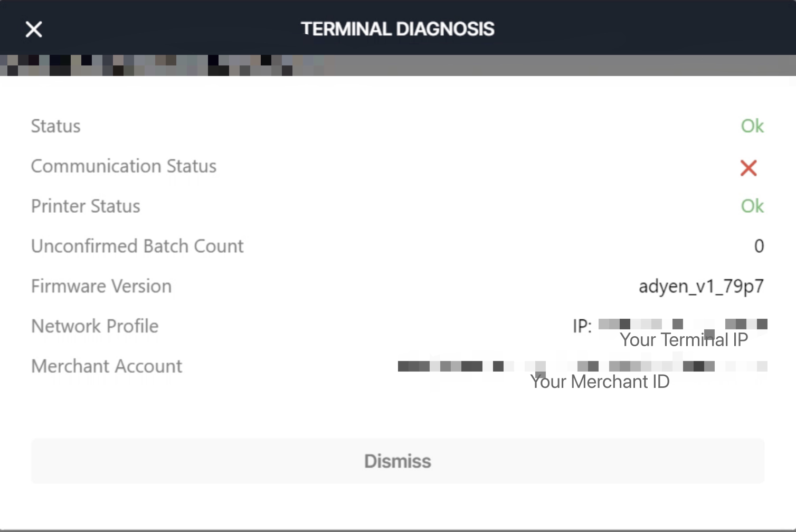Click the pixelated banner under the header

click(x=158, y=65)
